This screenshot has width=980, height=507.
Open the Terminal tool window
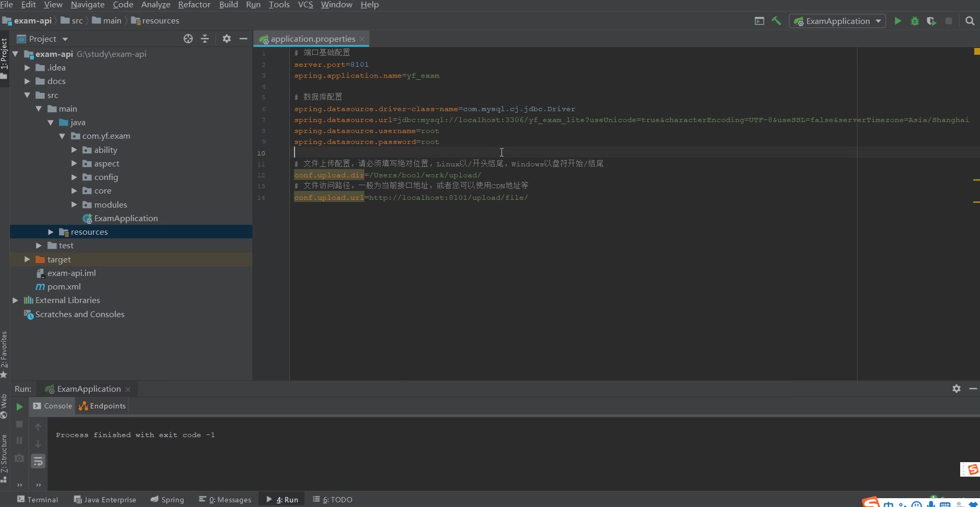(38, 499)
